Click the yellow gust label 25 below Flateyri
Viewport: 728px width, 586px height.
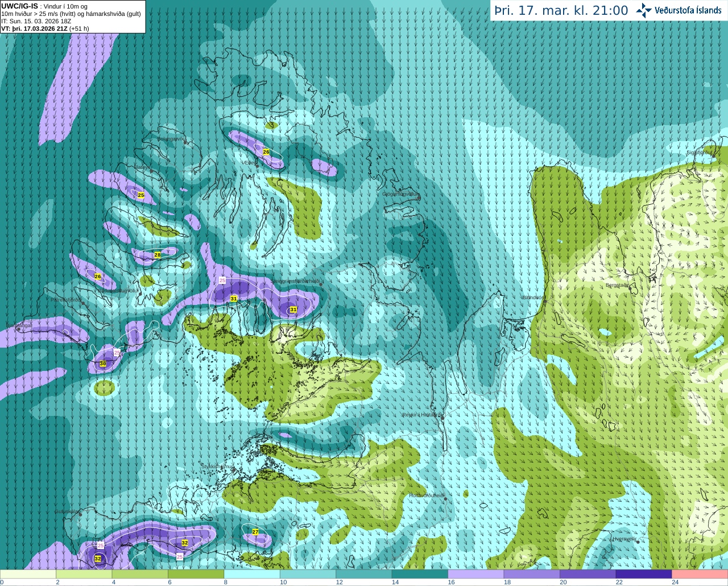coord(141,195)
